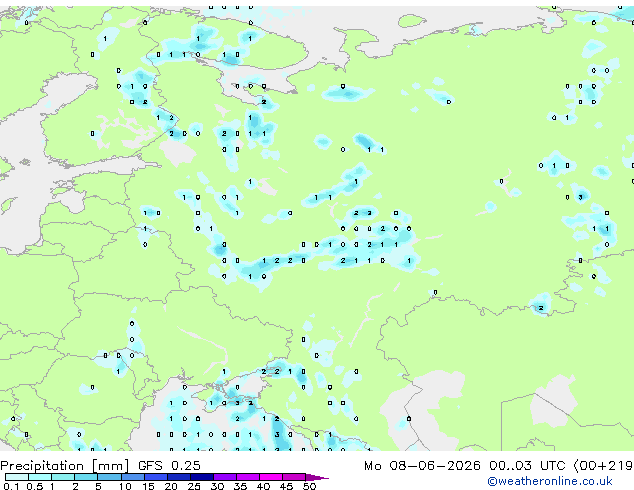Screen dimensions: 634x490
Task: Select the 0.1–0.5 mm lightest legend swatch
Action: coord(17,477)
